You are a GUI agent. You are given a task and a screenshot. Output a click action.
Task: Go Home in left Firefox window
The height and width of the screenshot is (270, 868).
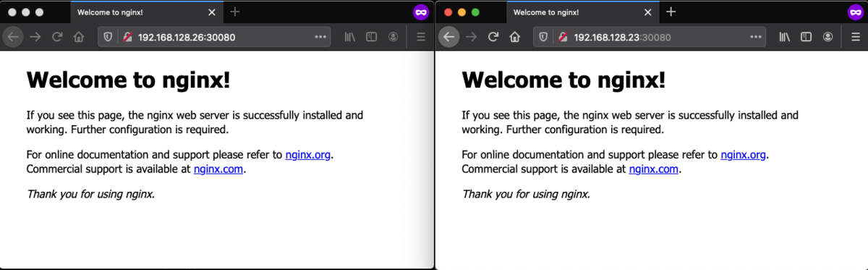coord(80,37)
